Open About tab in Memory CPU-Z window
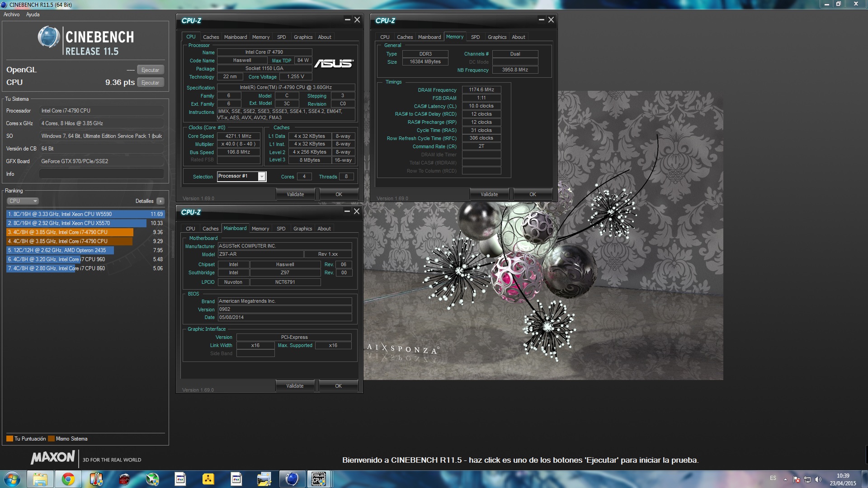Image resolution: width=868 pixels, height=488 pixels. tap(519, 37)
